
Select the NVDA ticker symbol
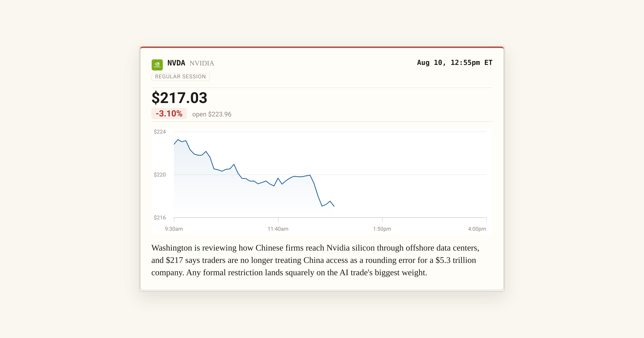[176, 63]
